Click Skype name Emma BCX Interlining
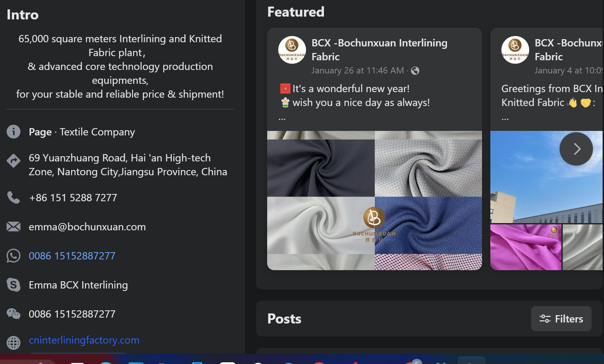Image resolution: width=604 pixels, height=364 pixels. pos(78,285)
